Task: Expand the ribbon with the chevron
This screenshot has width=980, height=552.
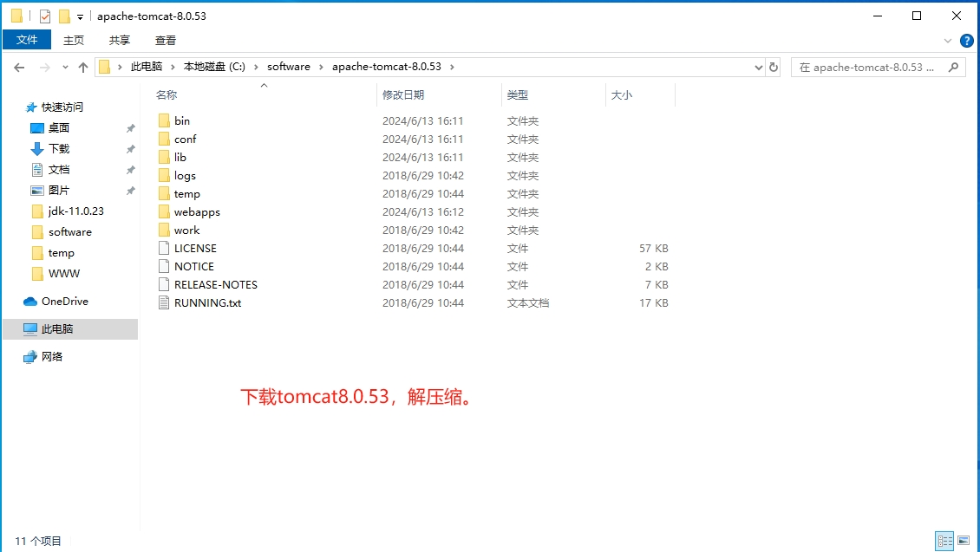Action: click(x=948, y=41)
